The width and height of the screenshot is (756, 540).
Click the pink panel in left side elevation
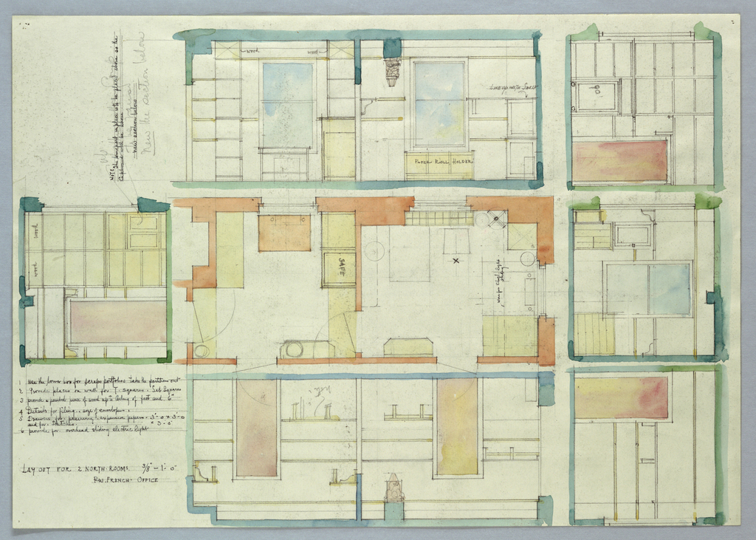click(118, 321)
